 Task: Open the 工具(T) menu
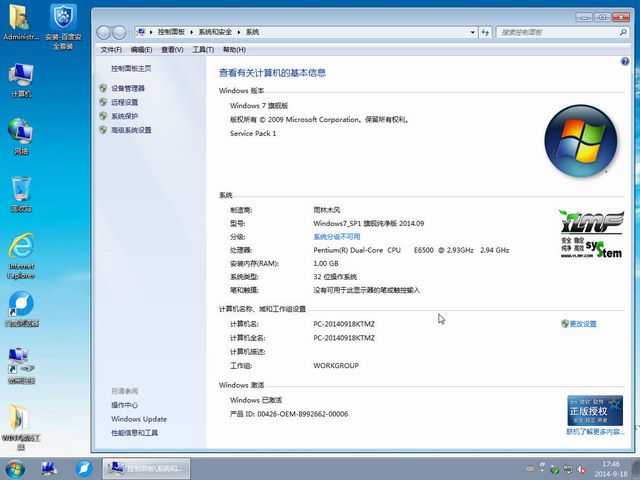(x=203, y=50)
